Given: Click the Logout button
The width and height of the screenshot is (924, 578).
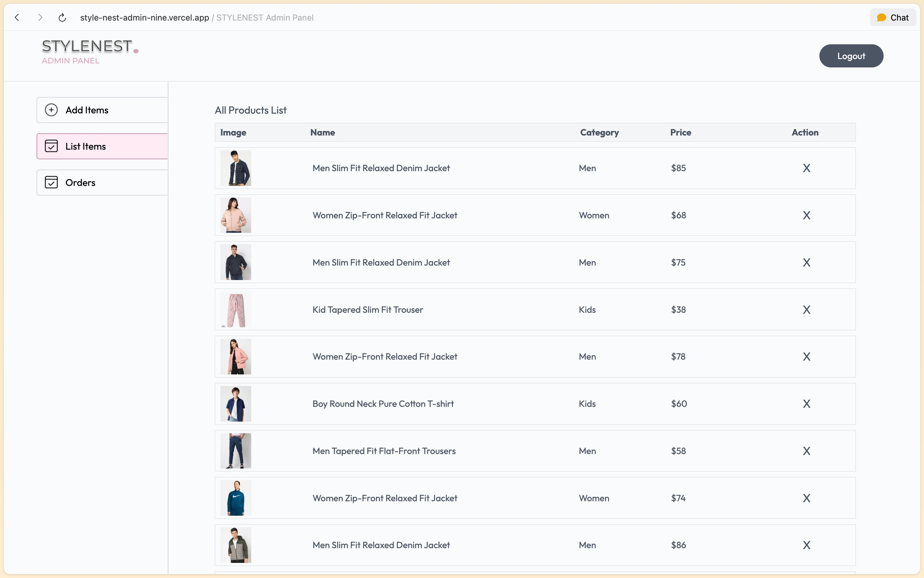Looking at the screenshot, I should [851, 56].
